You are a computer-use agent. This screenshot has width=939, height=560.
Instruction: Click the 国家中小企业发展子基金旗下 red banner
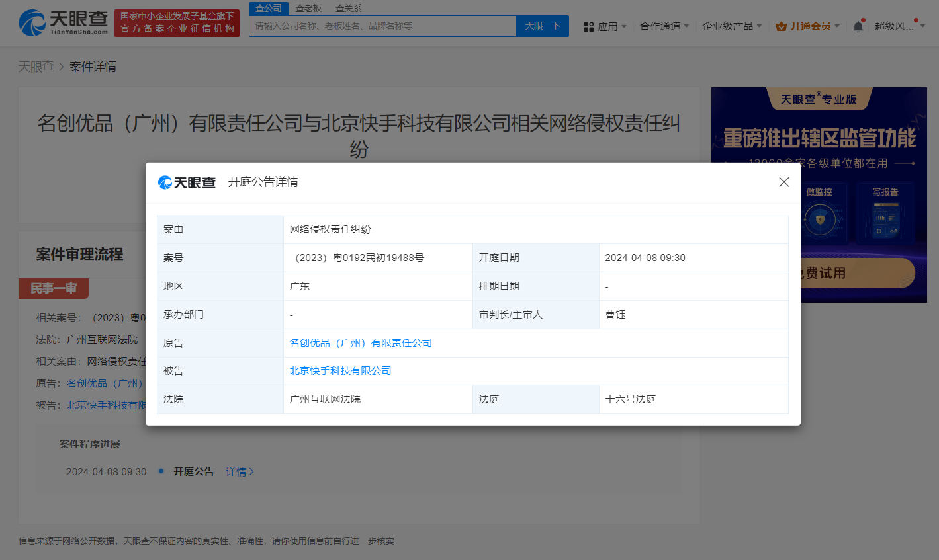tap(177, 23)
